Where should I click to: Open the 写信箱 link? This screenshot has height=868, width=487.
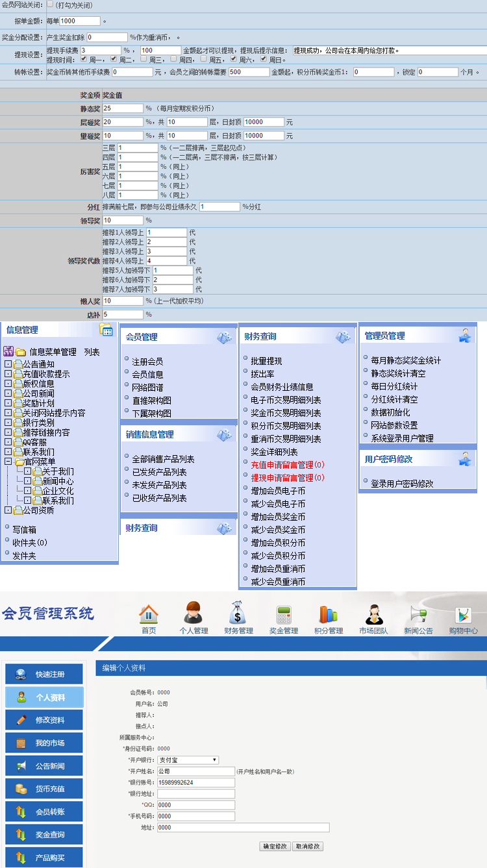(x=24, y=530)
